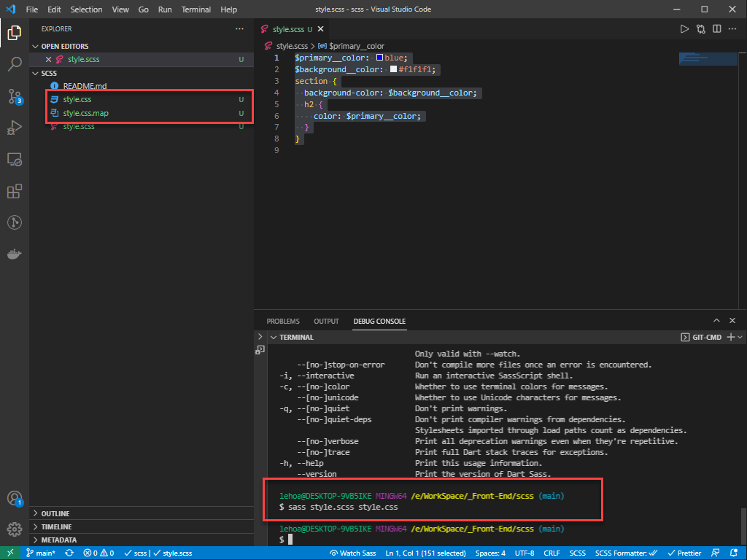
Task: Open the Remote Explorer view
Action: tap(15, 159)
